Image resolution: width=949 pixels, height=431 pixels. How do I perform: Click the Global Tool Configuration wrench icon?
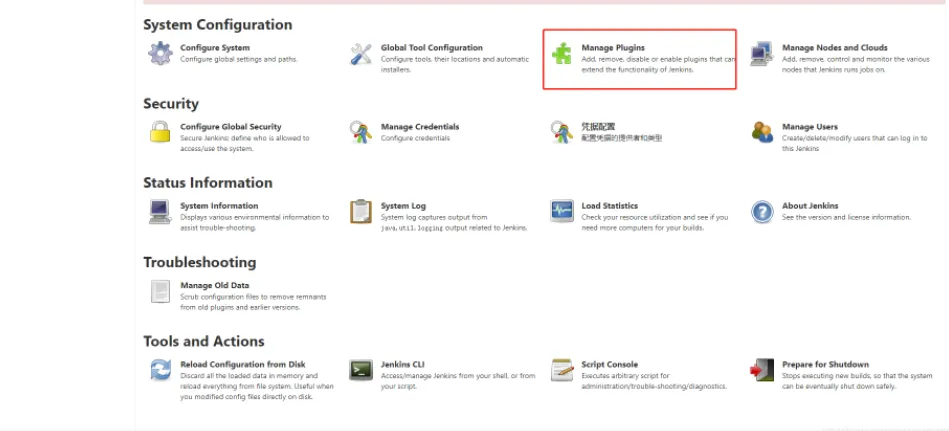[x=361, y=53]
